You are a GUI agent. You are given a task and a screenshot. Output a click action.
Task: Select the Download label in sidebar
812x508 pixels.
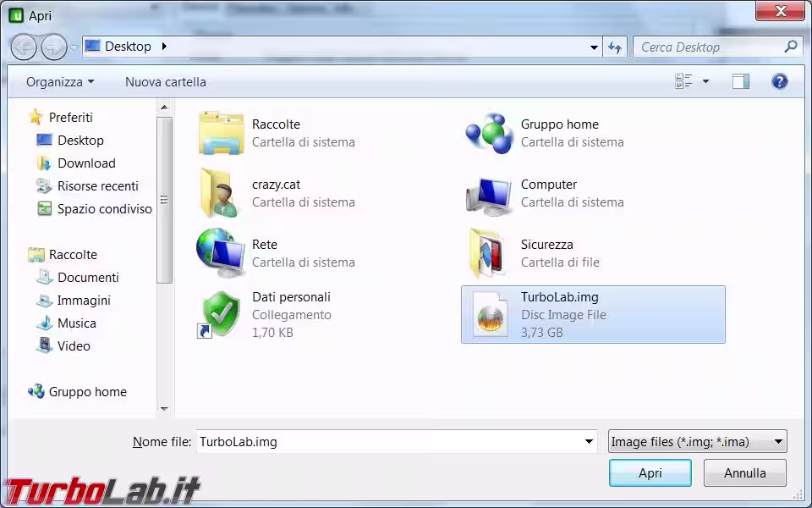pyautogui.click(x=86, y=163)
